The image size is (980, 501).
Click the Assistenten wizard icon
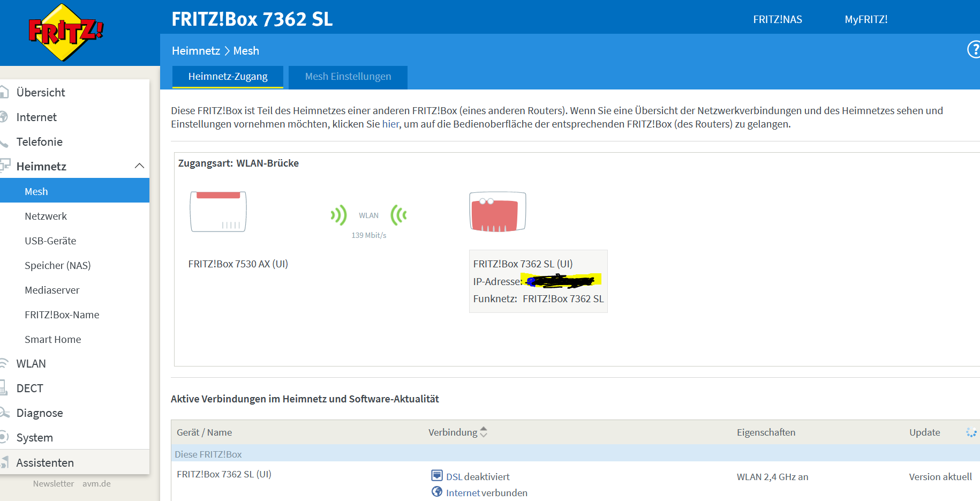pyautogui.click(x=4, y=462)
